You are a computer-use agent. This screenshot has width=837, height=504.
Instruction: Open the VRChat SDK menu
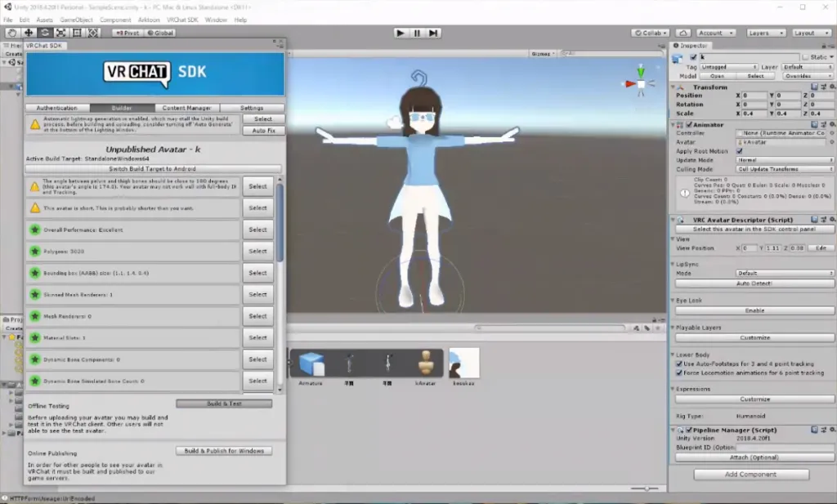(x=182, y=20)
